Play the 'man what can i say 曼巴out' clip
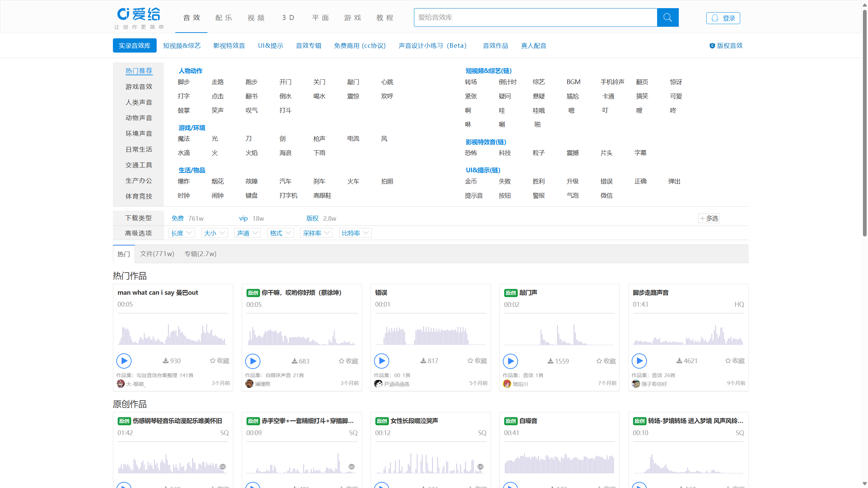This screenshot has height=488, width=868. (x=124, y=361)
